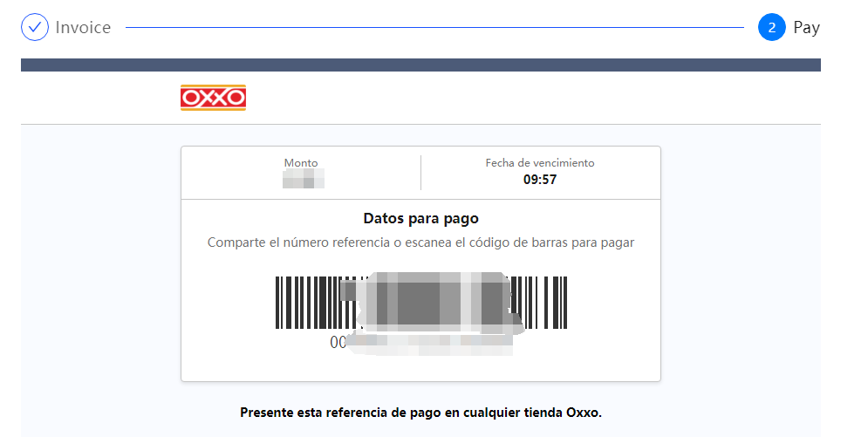Click the Invoice step checkmark icon

34,27
